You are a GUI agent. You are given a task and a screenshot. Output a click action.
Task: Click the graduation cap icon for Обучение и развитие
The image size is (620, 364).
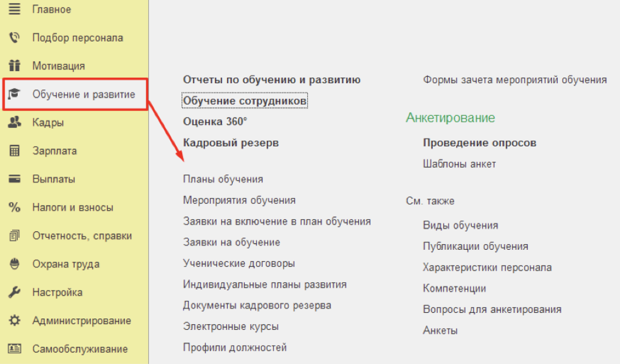[x=14, y=94]
